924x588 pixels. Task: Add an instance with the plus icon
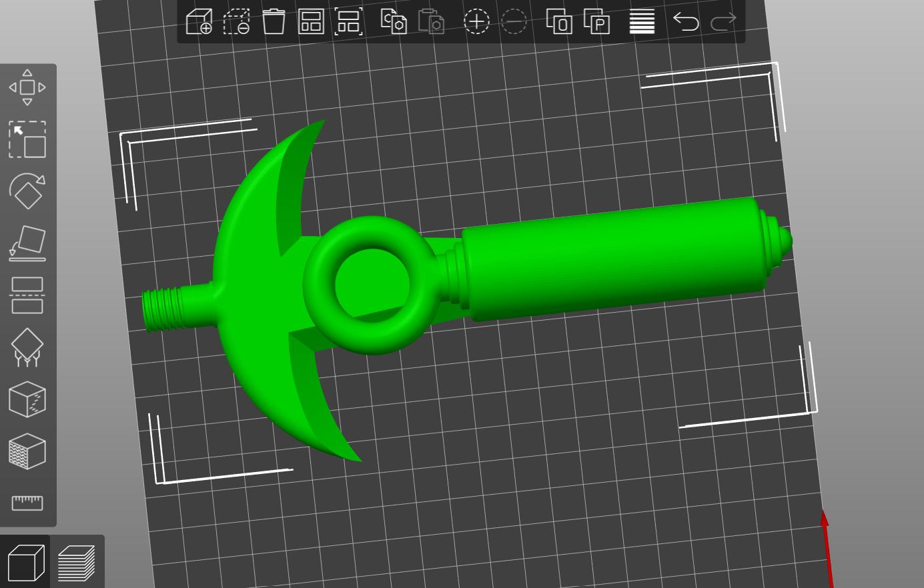click(x=476, y=21)
